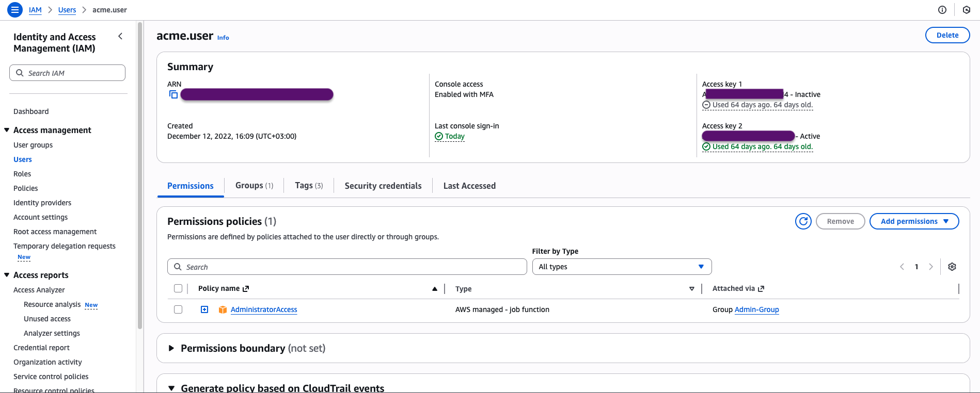
Task: Click the Info link next to acme.user
Action: [223, 38]
